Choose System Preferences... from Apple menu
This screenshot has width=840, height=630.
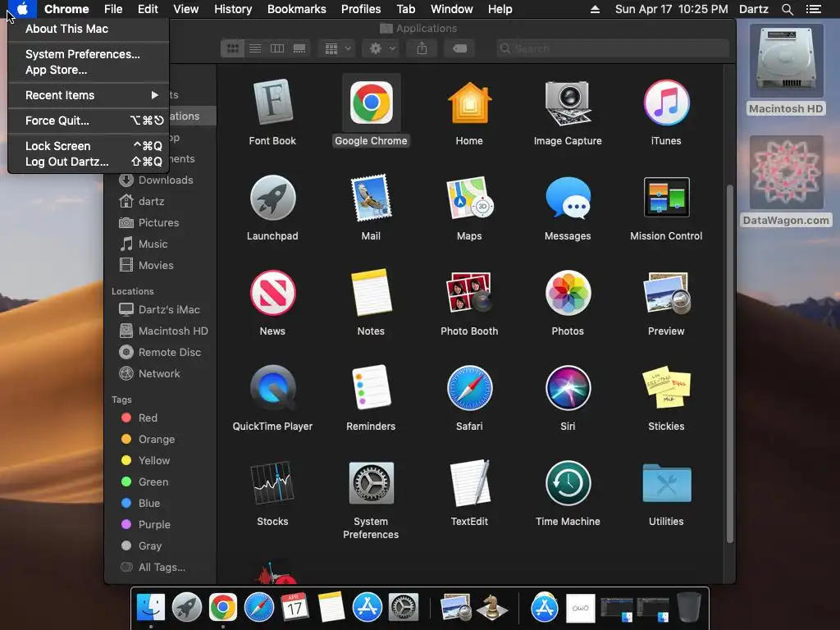(x=89, y=54)
